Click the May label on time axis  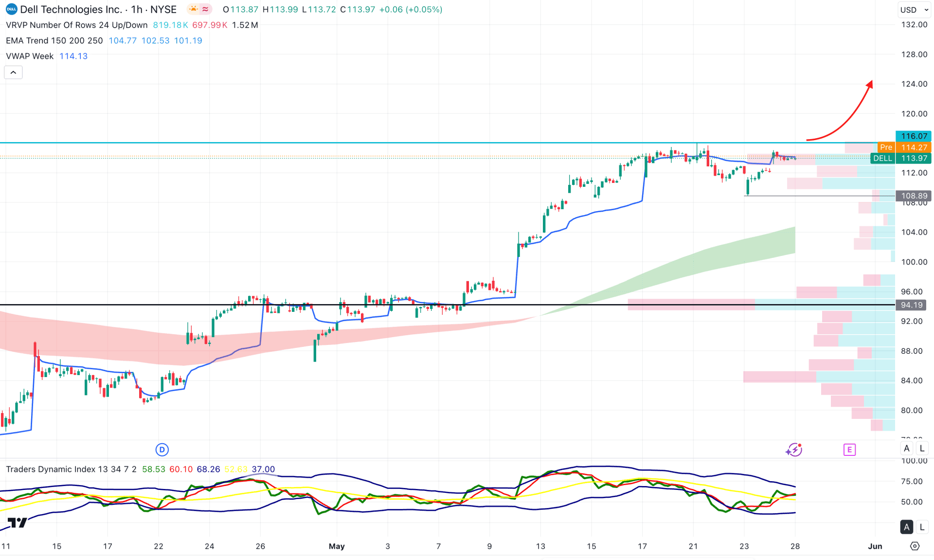(x=337, y=546)
